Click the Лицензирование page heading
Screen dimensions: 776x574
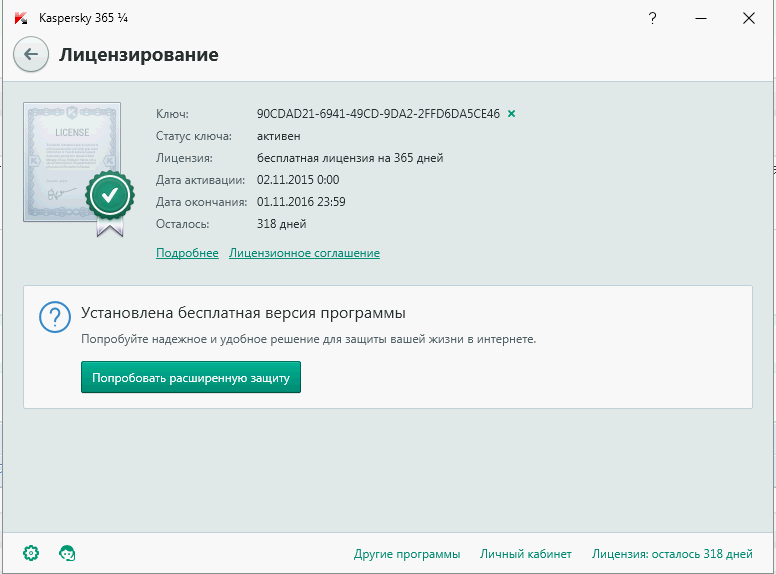[138, 54]
